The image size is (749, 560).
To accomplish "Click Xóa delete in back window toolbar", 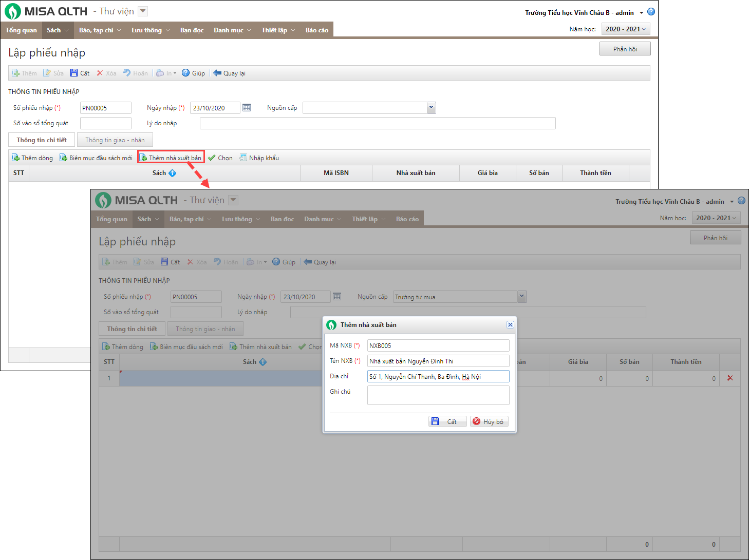I will [106, 73].
